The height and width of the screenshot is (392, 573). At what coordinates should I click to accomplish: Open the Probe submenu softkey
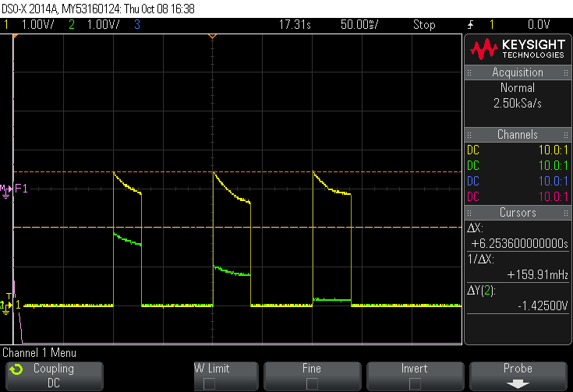pos(518,376)
